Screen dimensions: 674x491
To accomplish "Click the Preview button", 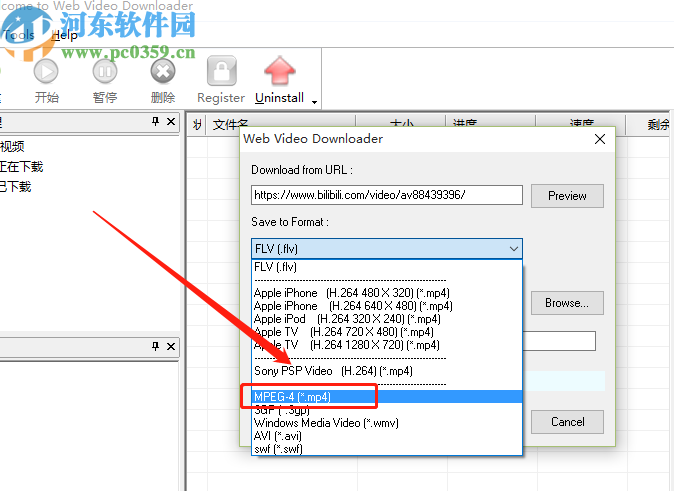I will coord(567,196).
